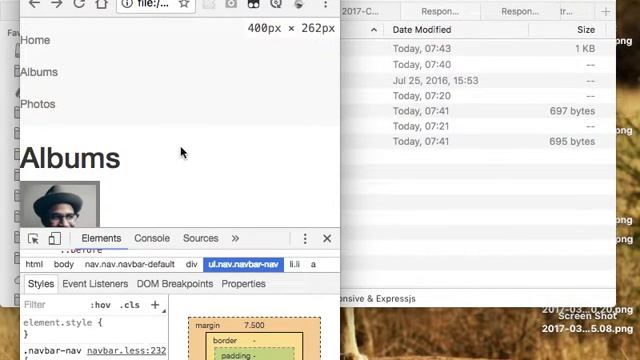Close the DevTools panel
Screen dimensions: 640x360
[x=327, y=238]
